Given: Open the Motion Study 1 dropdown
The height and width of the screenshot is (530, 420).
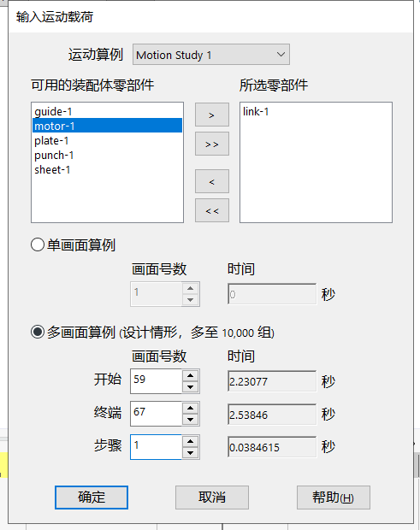Looking at the screenshot, I should [211, 55].
